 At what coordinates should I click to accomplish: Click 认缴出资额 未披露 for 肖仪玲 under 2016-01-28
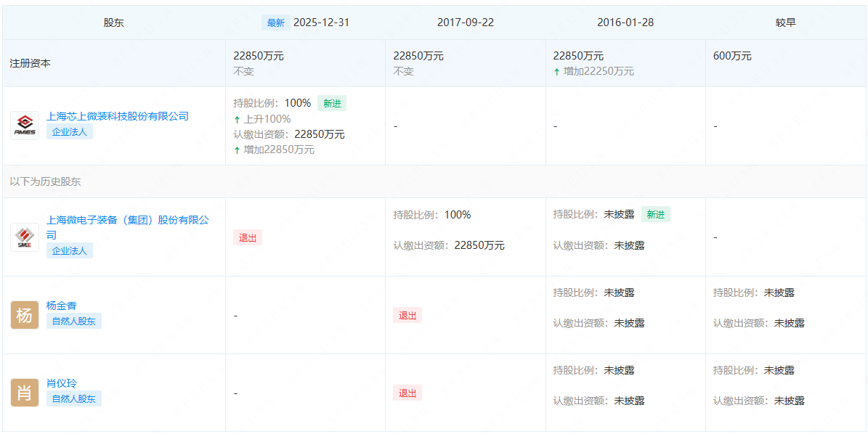pos(599,401)
